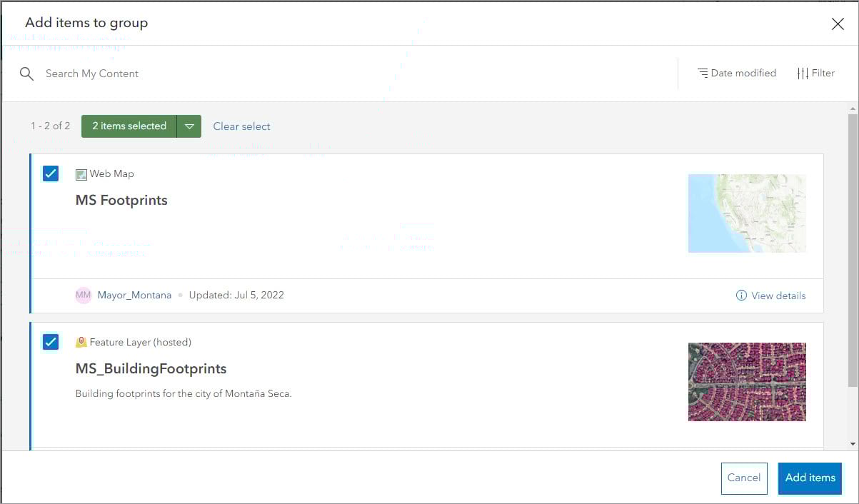Viewport: 859px width, 504px height.
Task: Uncheck the MS Footprints item checkbox
Action: [50, 173]
